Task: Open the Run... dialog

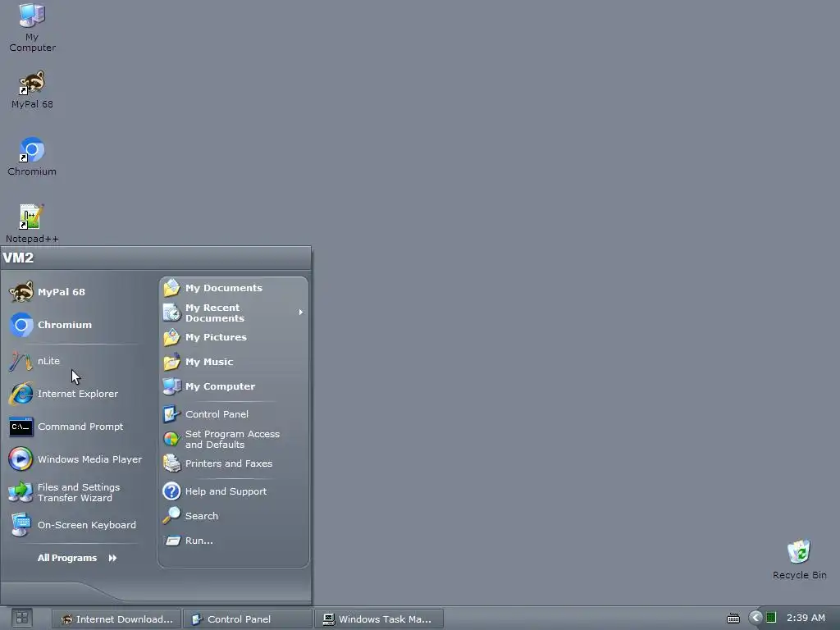Action: (x=234, y=541)
